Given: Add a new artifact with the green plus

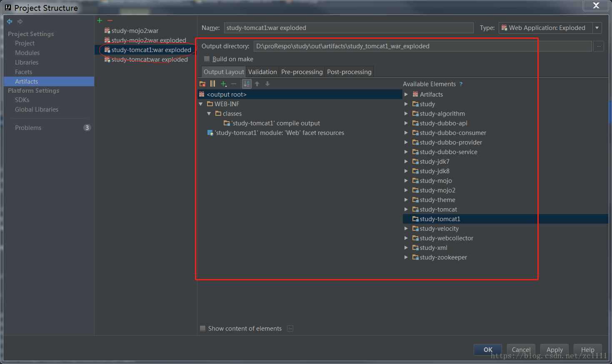Looking at the screenshot, I should pyautogui.click(x=100, y=20).
